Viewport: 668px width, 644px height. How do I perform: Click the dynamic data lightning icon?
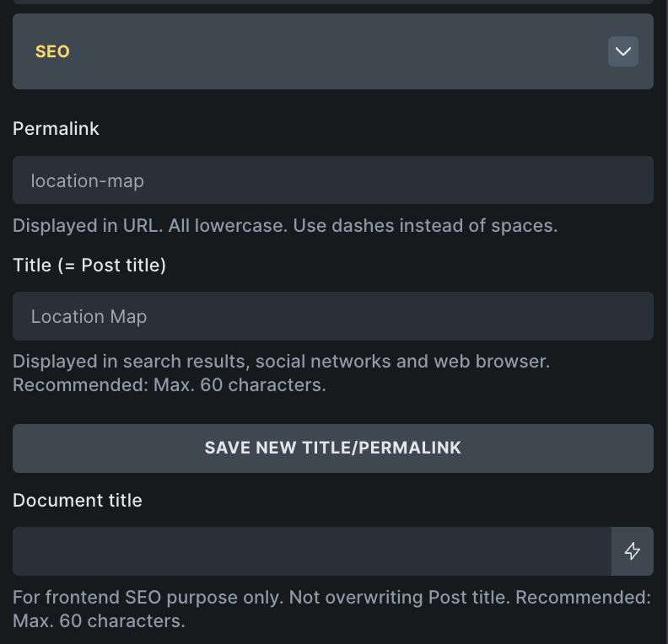(632, 551)
